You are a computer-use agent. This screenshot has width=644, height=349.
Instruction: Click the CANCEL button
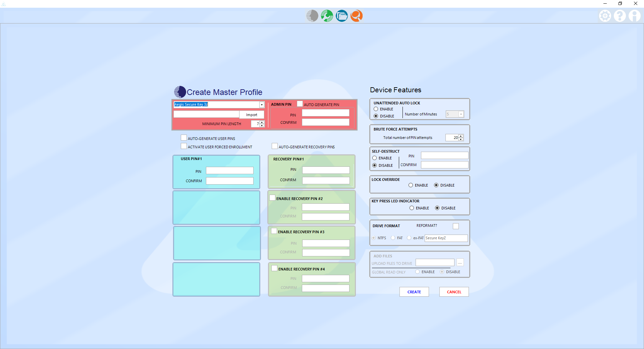point(454,292)
